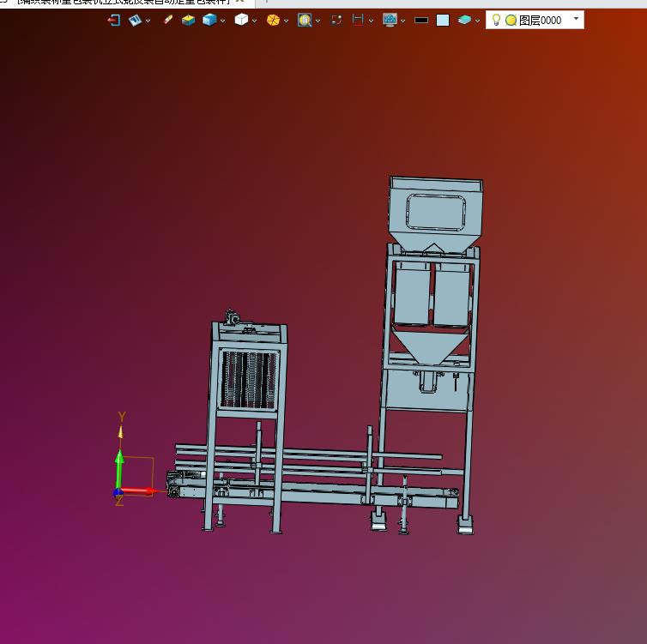Select the pencil sketch tool icon
Image resolution: width=647 pixels, height=644 pixels.
(x=168, y=20)
